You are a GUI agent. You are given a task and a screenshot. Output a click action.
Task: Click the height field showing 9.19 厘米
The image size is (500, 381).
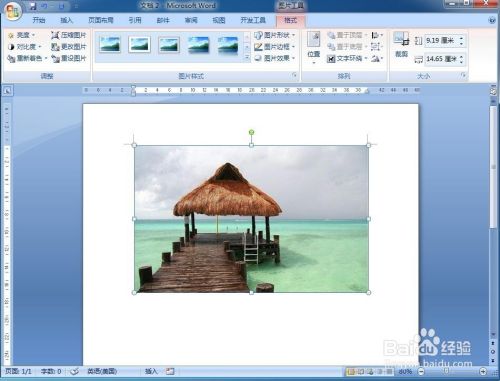(x=441, y=41)
